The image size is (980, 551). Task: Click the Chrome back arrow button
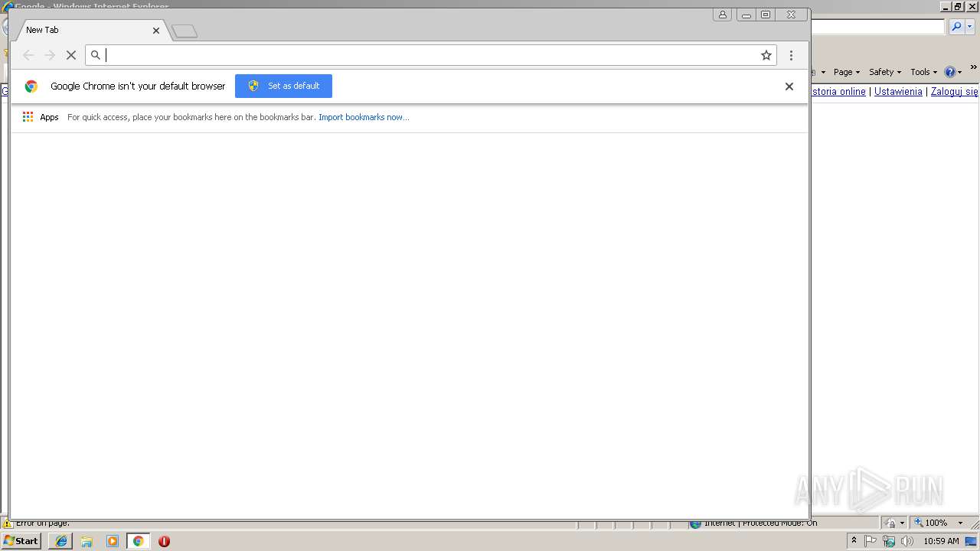(28, 55)
